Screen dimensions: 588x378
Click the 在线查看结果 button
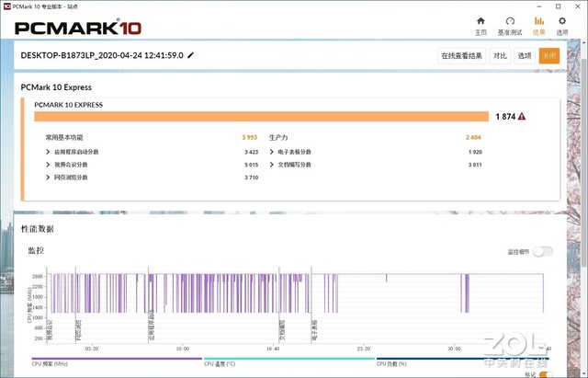(461, 56)
